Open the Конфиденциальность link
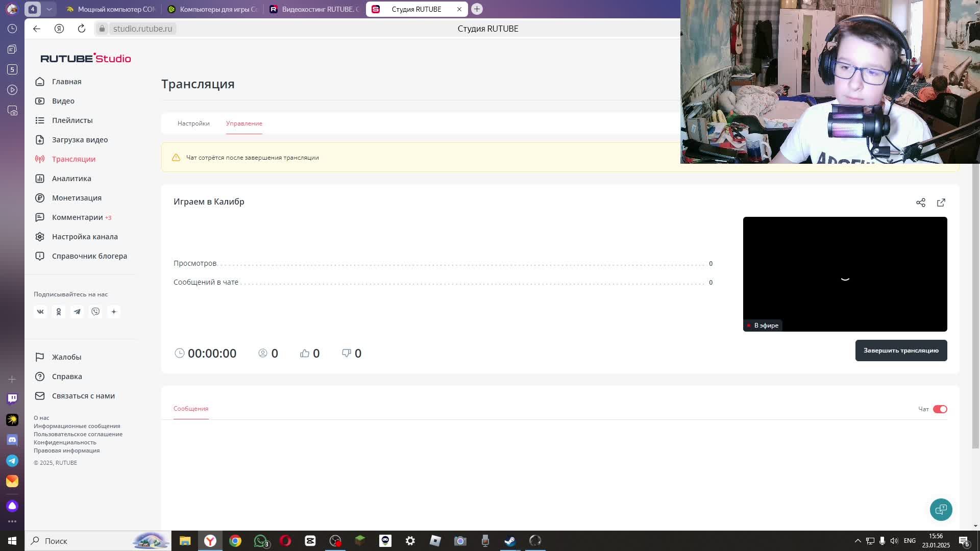 [65, 442]
